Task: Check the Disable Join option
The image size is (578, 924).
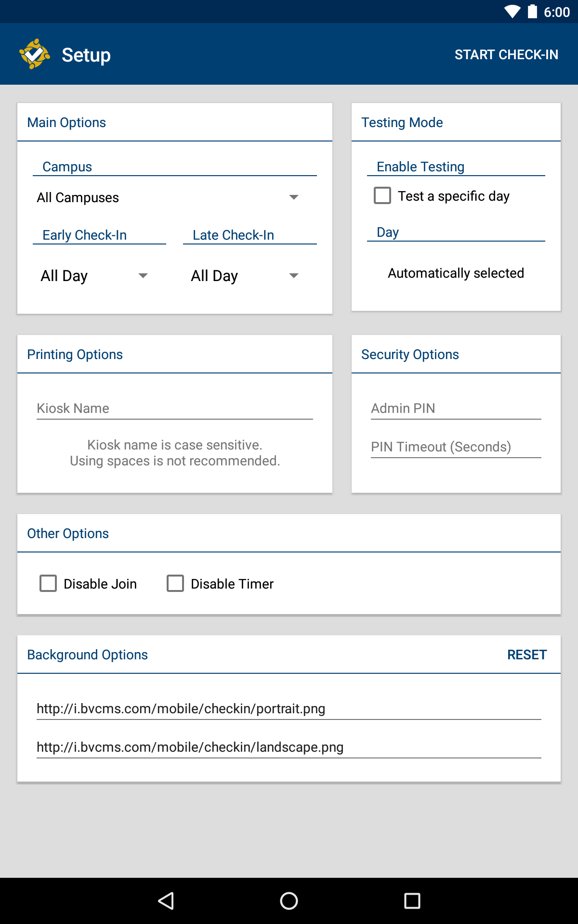Action: pyautogui.click(x=48, y=583)
